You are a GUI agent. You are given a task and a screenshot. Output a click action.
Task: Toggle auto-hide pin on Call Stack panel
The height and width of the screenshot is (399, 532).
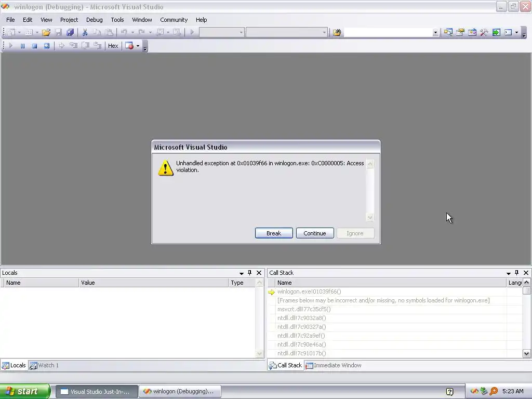(x=517, y=273)
